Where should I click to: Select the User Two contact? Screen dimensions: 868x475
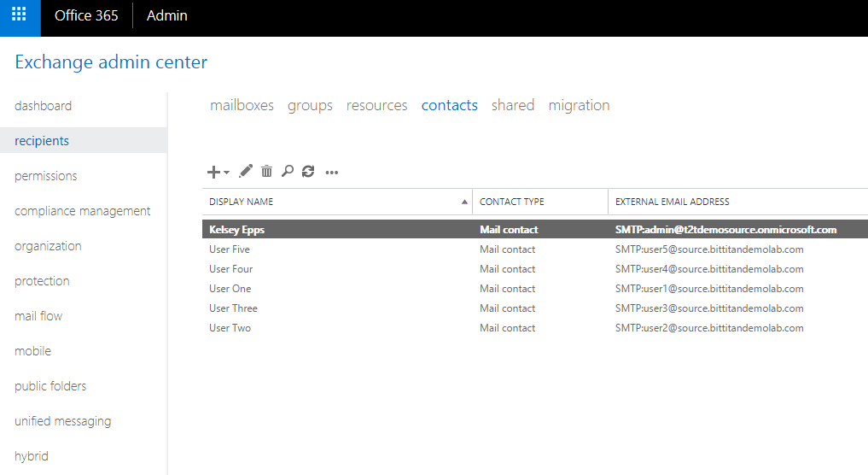tap(230, 328)
